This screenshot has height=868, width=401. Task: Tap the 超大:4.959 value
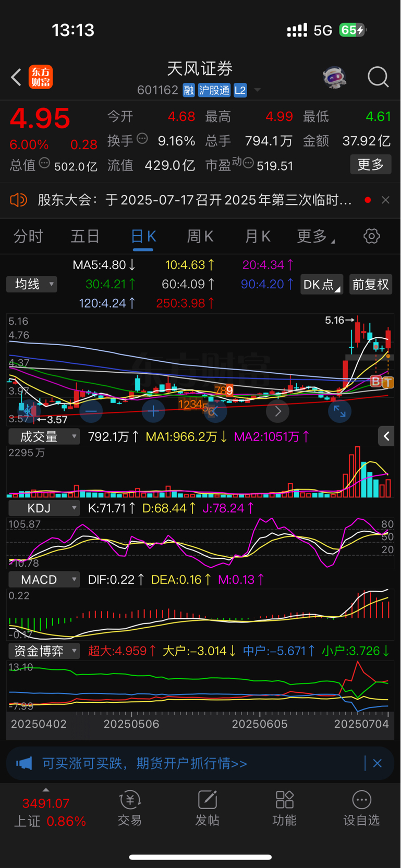tap(121, 651)
